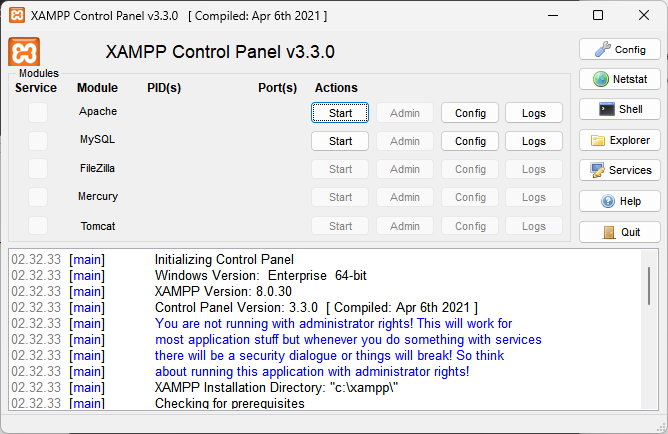Launch Shell via the terminal icon
The height and width of the screenshot is (434, 668).
pos(620,109)
